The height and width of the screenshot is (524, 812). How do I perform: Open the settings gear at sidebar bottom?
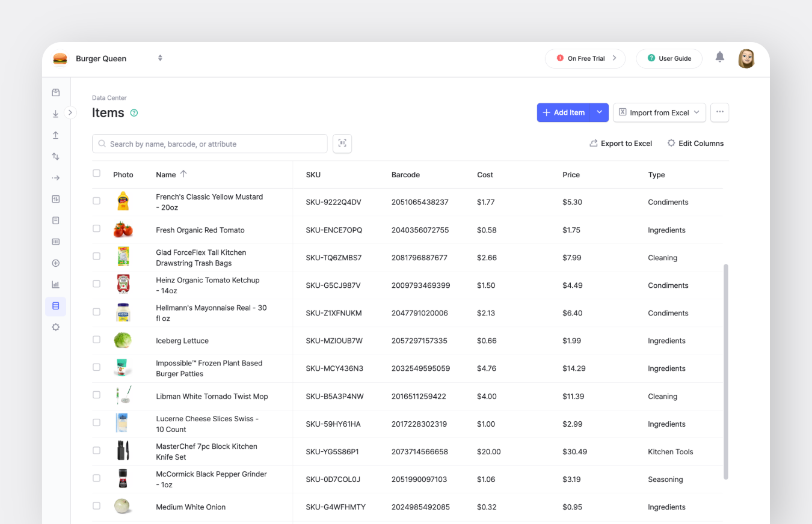point(55,327)
